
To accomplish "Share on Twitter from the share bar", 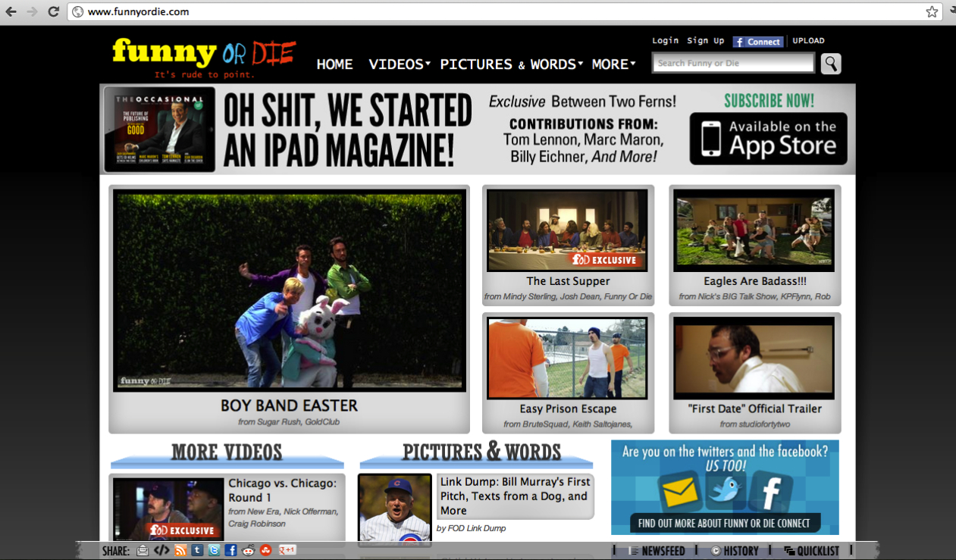I will [x=215, y=551].
